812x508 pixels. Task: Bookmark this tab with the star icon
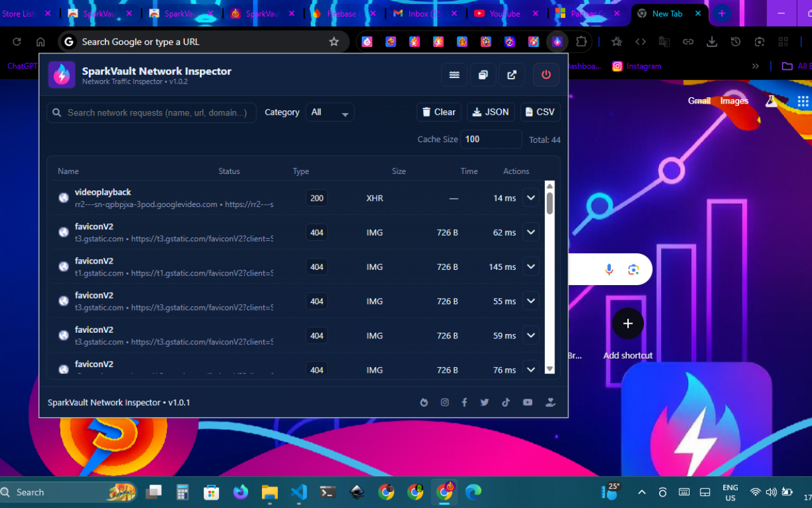[334, 42]
